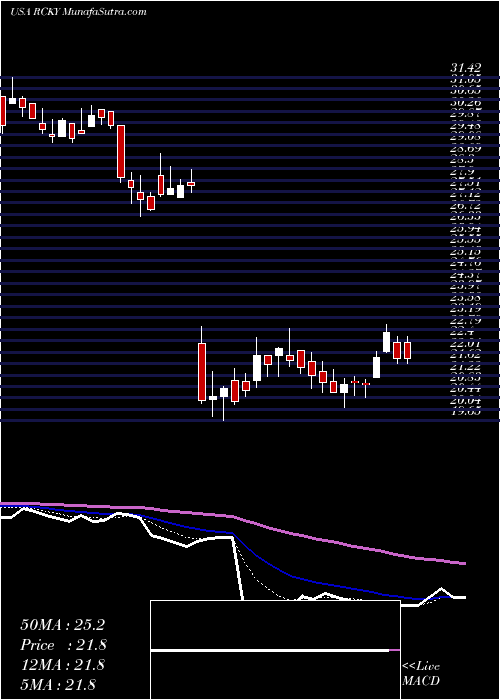Select the 12MA : 21.8 readout
Viewport: 500px width, 700px height.
pyautogui.click(x=63, y=665)
